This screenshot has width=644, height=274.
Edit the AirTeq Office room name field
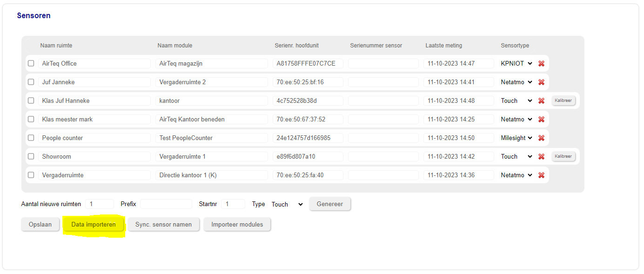click(x=94, y=63)
